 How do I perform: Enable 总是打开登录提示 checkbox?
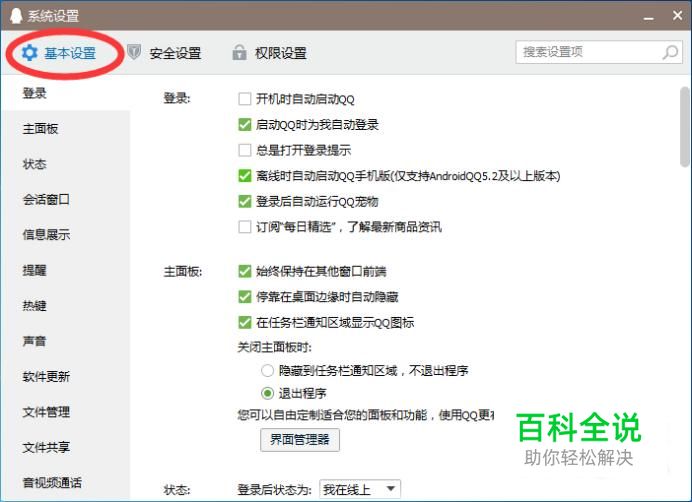point(244,150)
